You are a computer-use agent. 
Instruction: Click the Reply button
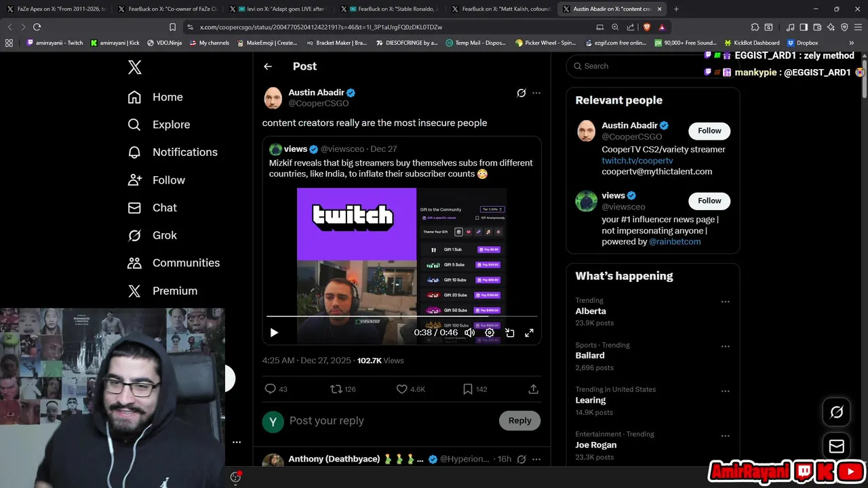[520, 421]
